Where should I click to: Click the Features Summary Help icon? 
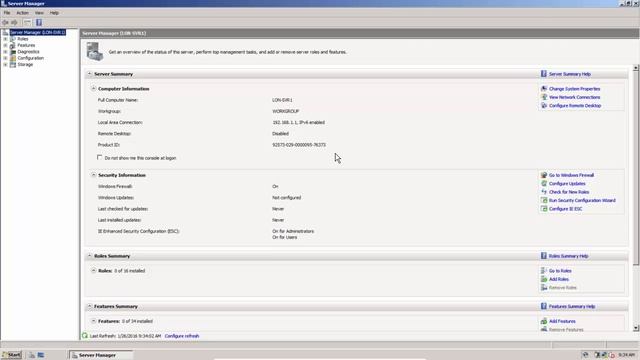(x=544, y=306)
